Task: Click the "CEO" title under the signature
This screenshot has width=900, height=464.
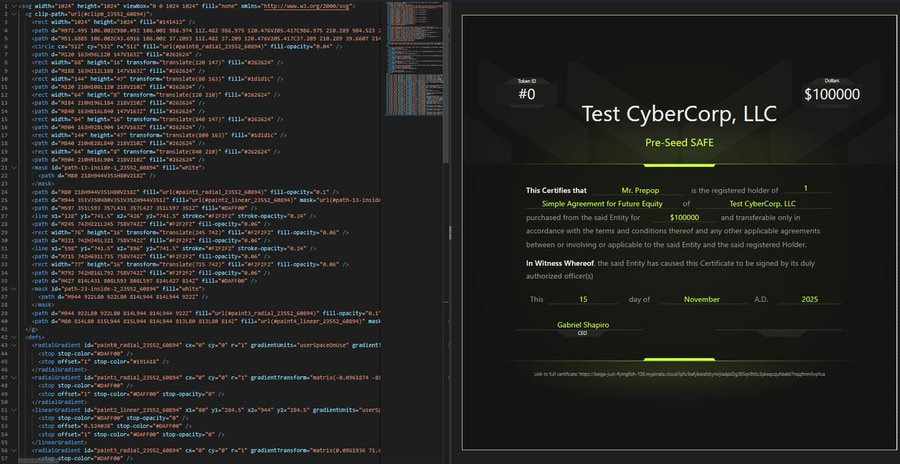Action: click(x=582, y=333)
